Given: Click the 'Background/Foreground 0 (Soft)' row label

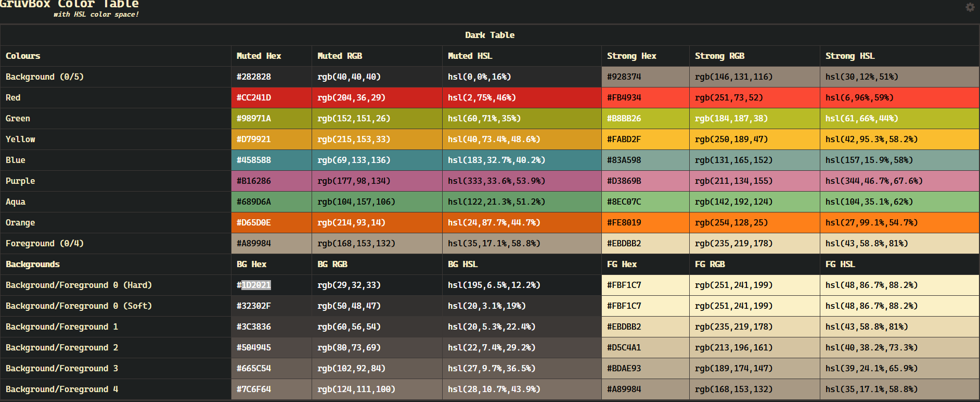Looking at the screenshot, I should (x=115, y=306).
